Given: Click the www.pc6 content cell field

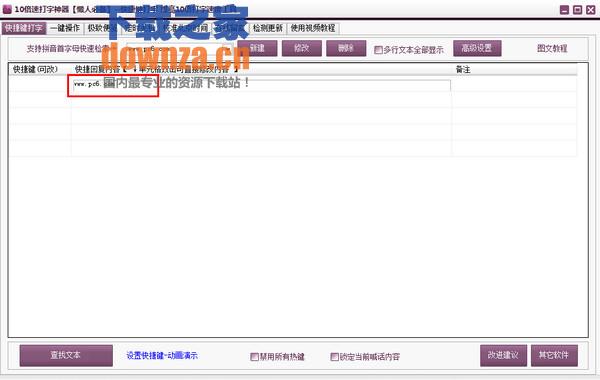Looking at the screenshot, I should pos(262,85).
